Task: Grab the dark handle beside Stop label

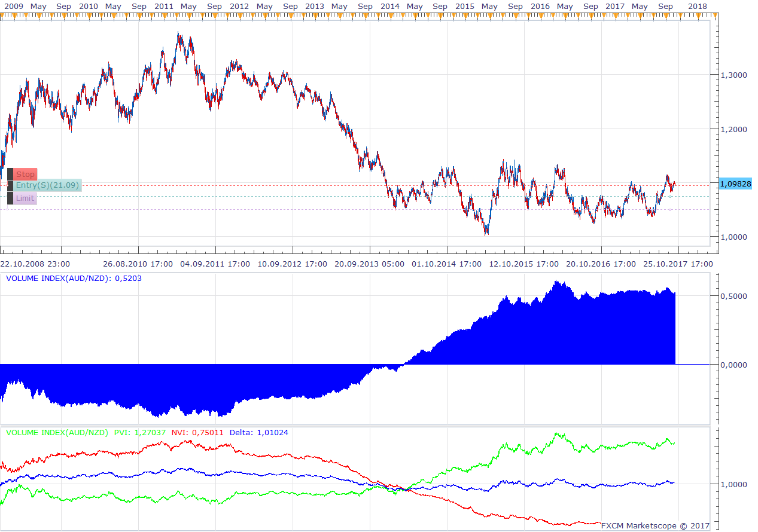Action: point(10,175)
